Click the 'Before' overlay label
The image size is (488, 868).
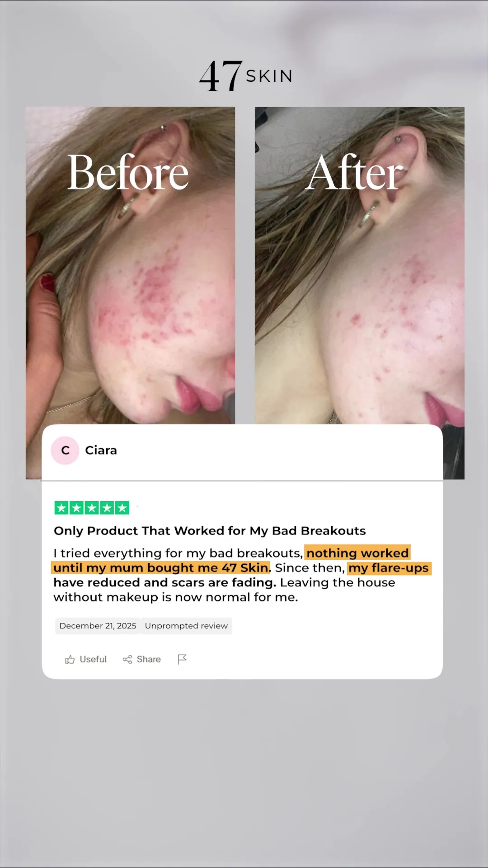[128, 172]
